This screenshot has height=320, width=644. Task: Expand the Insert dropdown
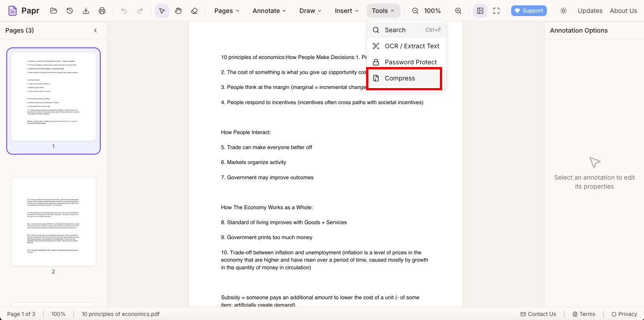pos(346,10)
